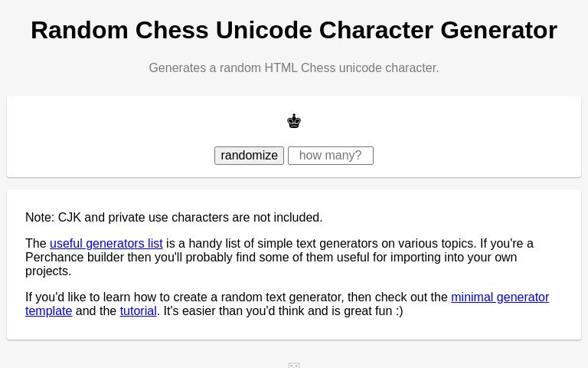588x368 pixels.
Task: Click the word "Unicode" in the page title
Action: (x=263, y=30)
